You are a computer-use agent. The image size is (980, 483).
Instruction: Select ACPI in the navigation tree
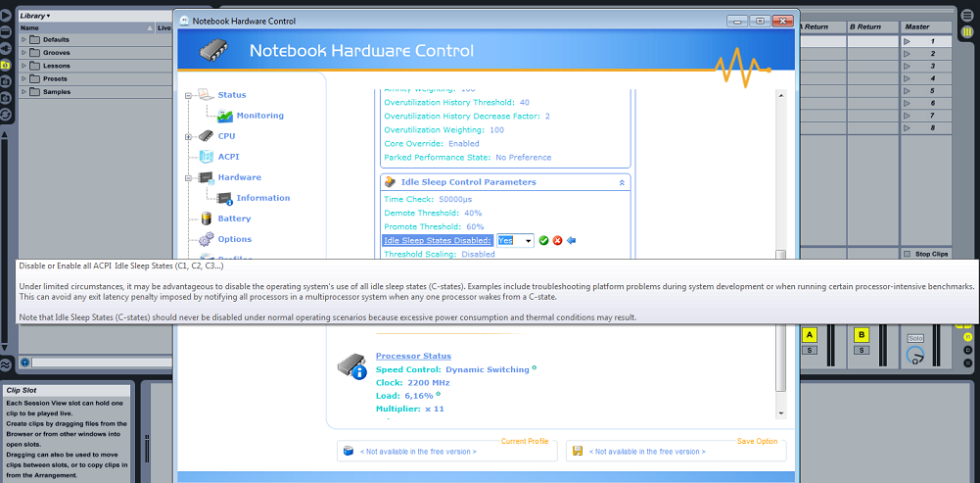229,157
